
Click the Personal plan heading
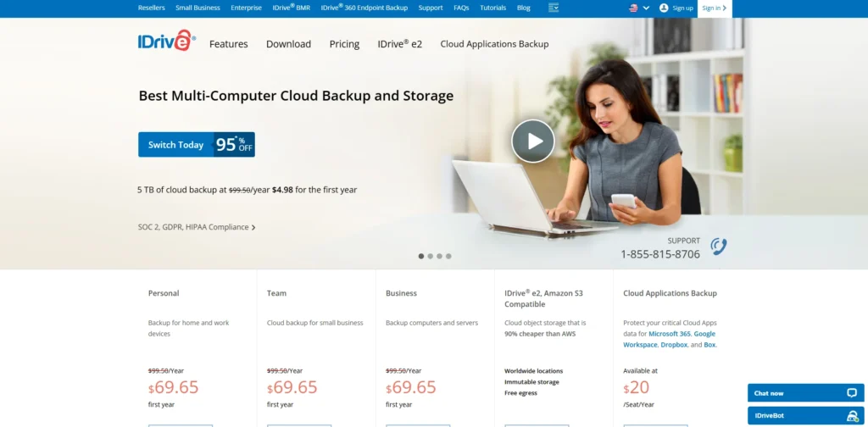pyautogui.click(x=164, y=294)
